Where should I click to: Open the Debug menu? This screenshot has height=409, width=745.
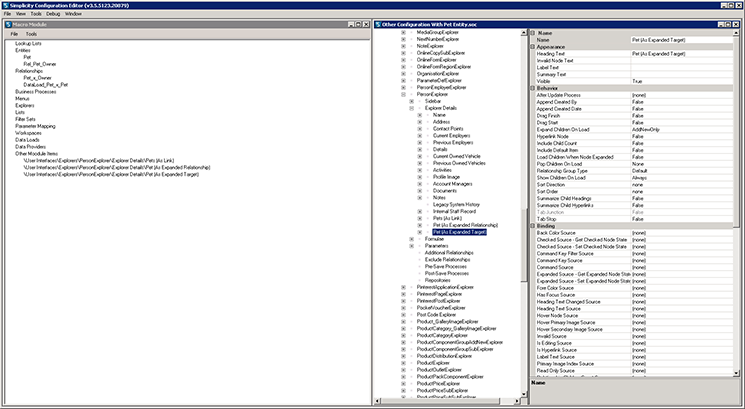click(53, 14)
